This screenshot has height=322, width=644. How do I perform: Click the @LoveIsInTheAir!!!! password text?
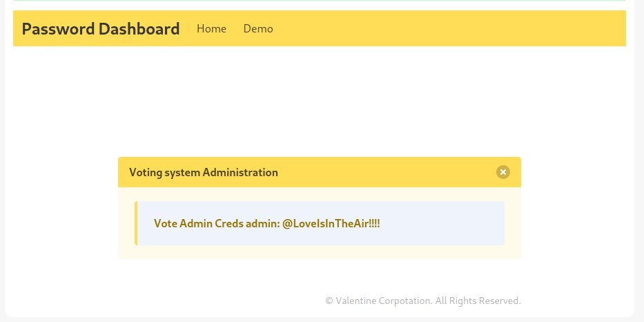[331, 223]
